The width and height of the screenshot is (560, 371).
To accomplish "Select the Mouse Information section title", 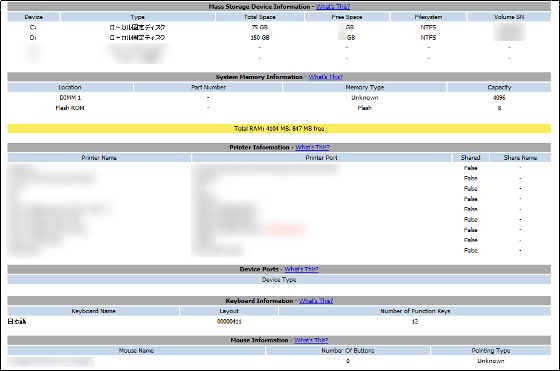I will (x=259, y=340).
